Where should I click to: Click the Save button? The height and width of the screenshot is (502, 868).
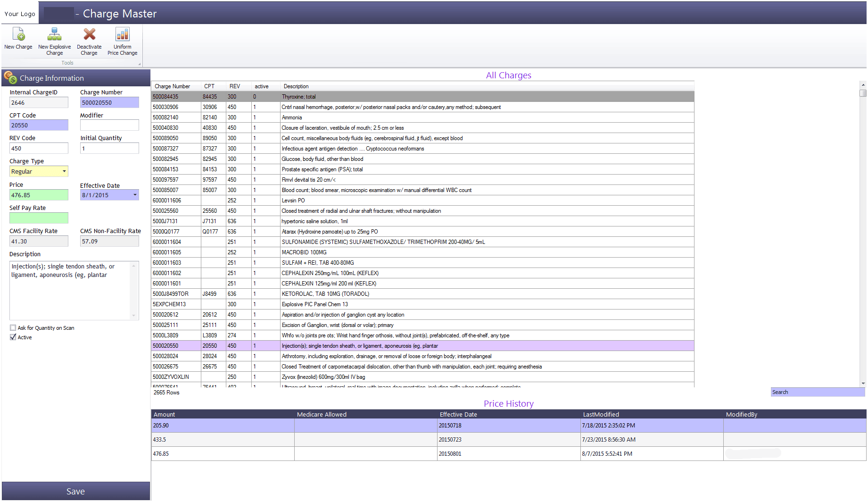click(x=76, y=491)
